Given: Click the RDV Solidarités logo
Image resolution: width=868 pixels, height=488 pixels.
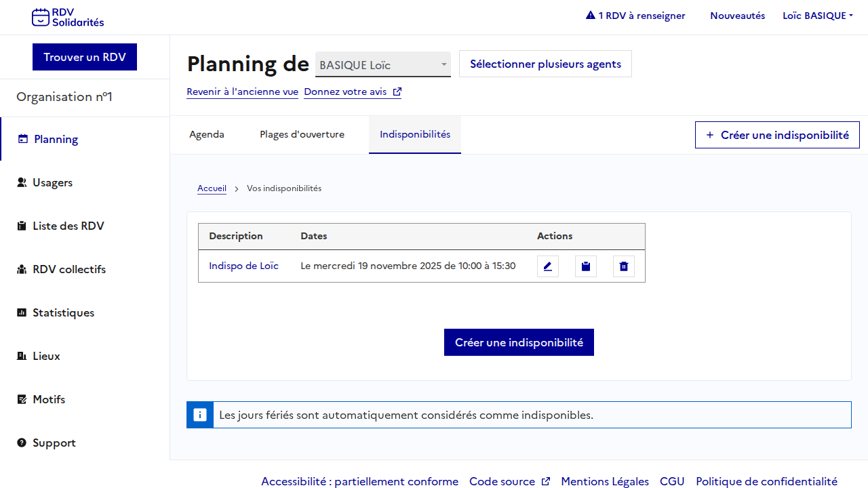Looking at the screenshot, I should point(68,18).
